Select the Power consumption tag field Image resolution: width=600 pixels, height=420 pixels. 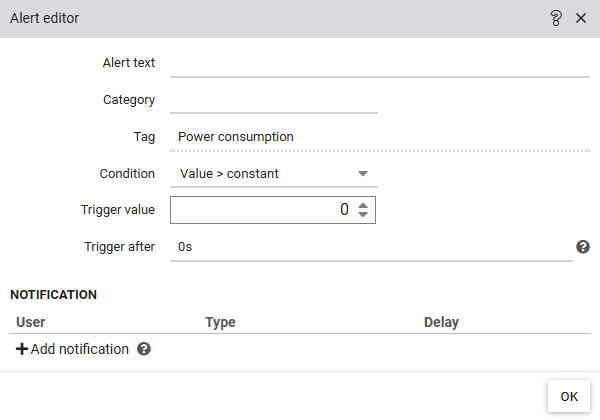(x=380, y=137)
